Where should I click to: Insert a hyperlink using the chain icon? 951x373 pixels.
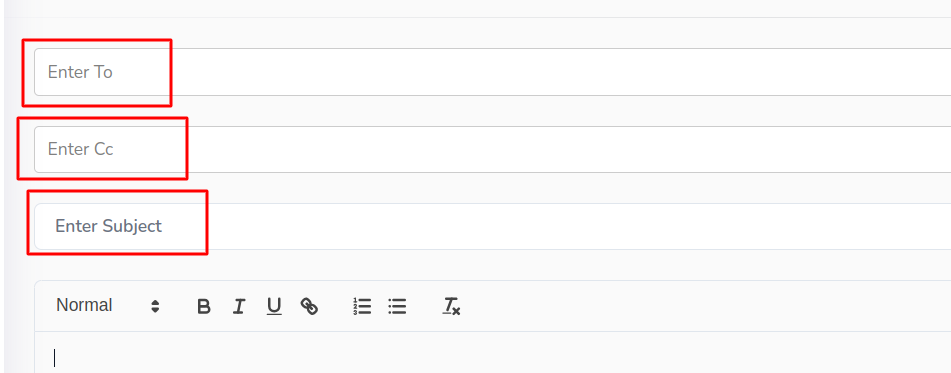[x=309, y=306]
